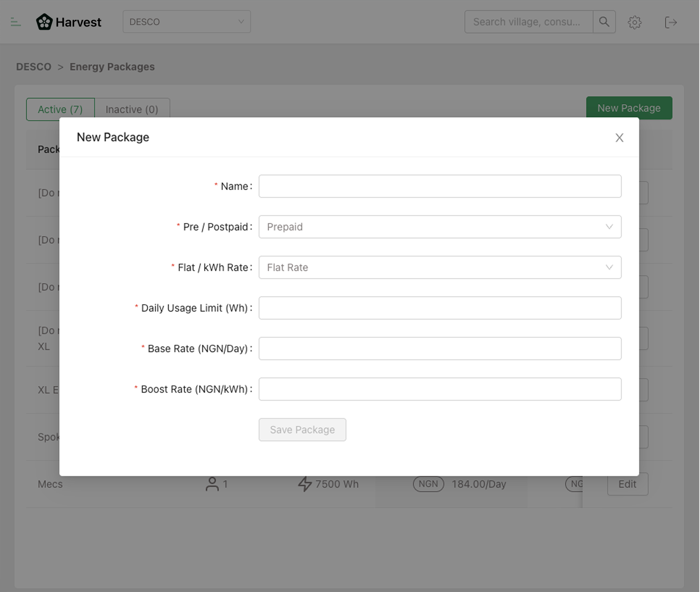The height and width of the screenshot is (592, 700).
Task: Close the New Package dialog
Action: pyautogui.click(x=619, y=138)
